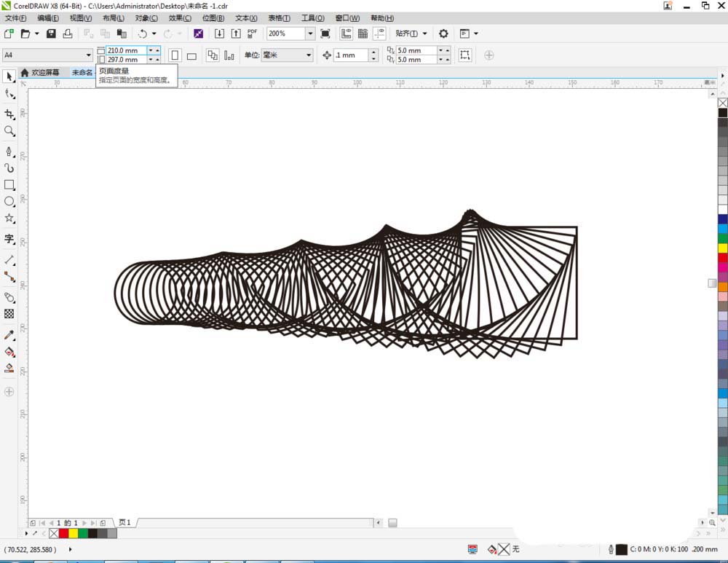Select the Text tool

click(9, 239)
